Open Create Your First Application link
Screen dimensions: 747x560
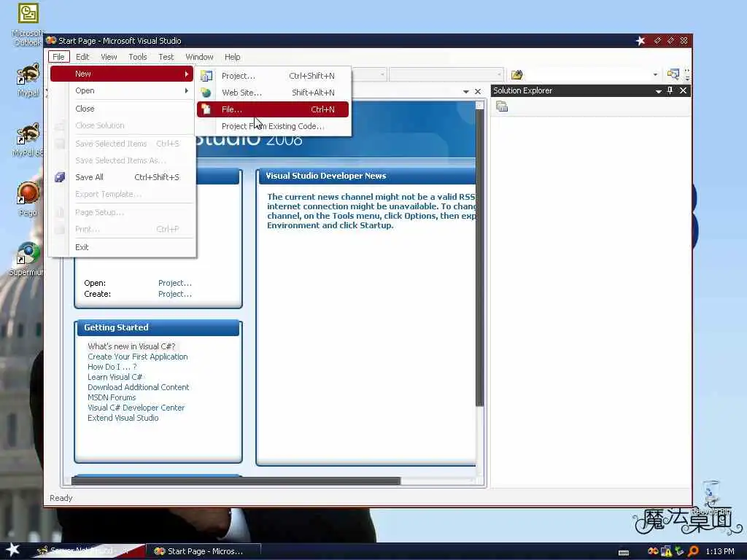138,357
